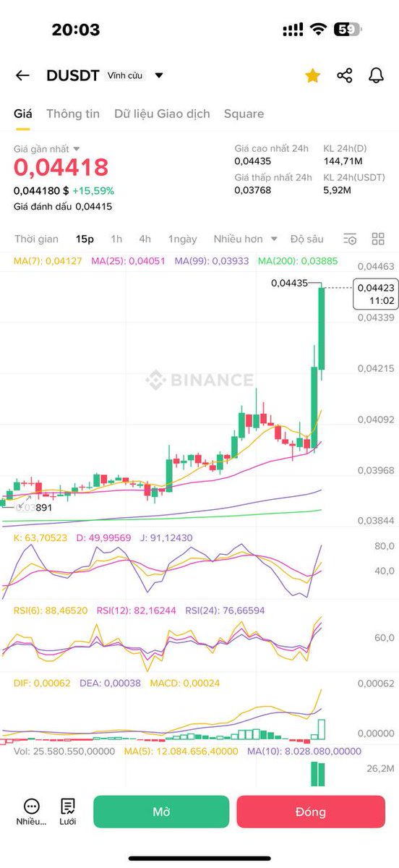The height and width of the screenshot is (868, 399).
Task: Switch chart to 4h interval
Action: point(145,239)
